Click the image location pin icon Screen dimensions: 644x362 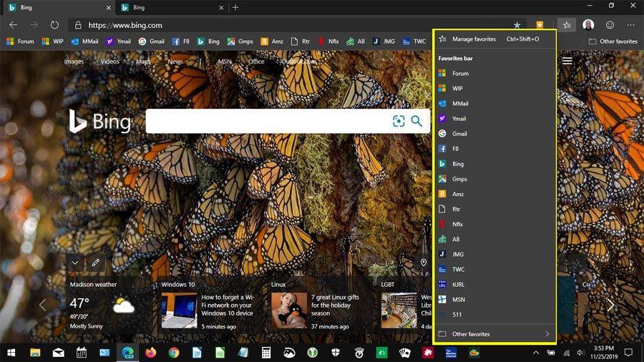point(424,263)
